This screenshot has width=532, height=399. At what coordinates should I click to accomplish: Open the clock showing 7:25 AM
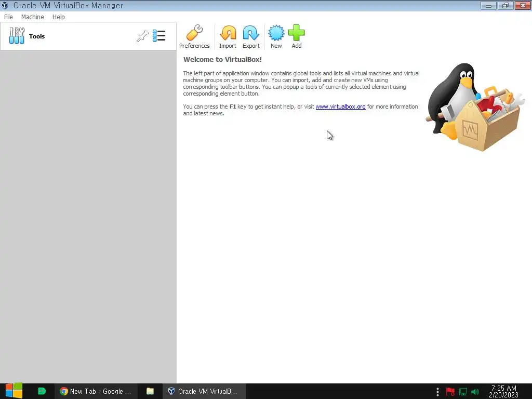click(x=504, y=391)
